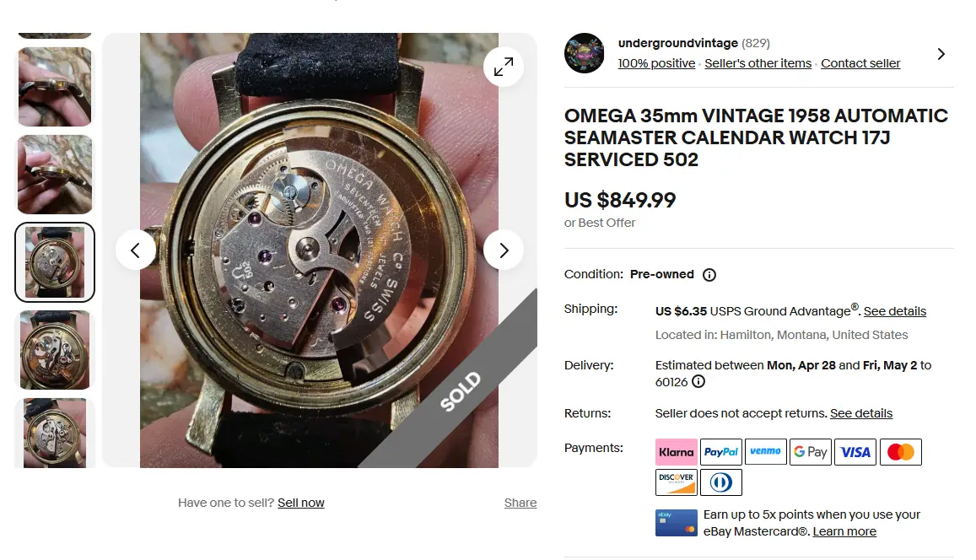Click the eBay Mastercard card icon
The height and width of the screenshot is (560, 976).
click(676, 523)
